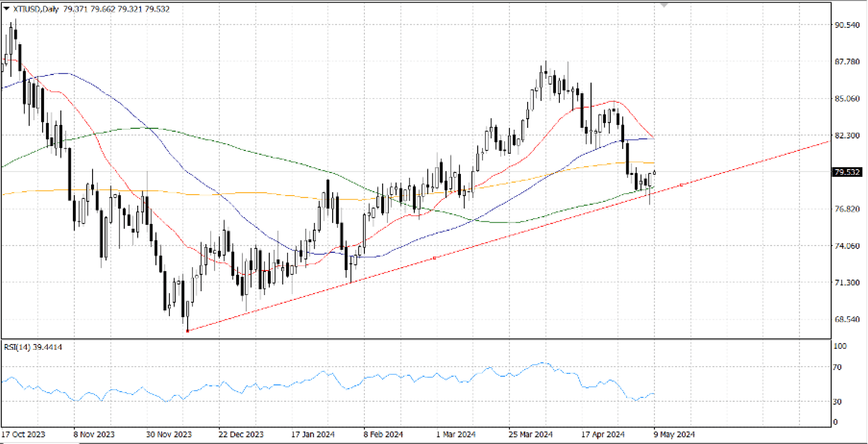
Task: Click the RSI(14) 39.4414 indicator label
Action: (x=33, y=347)
